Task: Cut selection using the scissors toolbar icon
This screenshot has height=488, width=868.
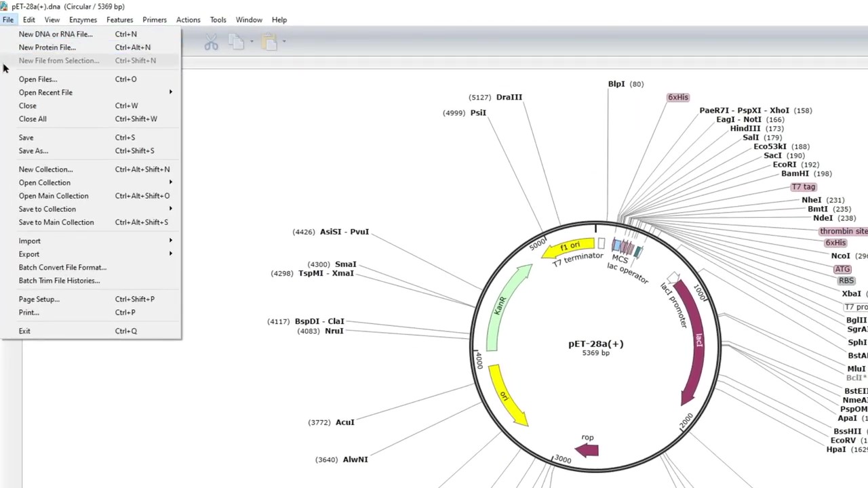Action: 212,42
